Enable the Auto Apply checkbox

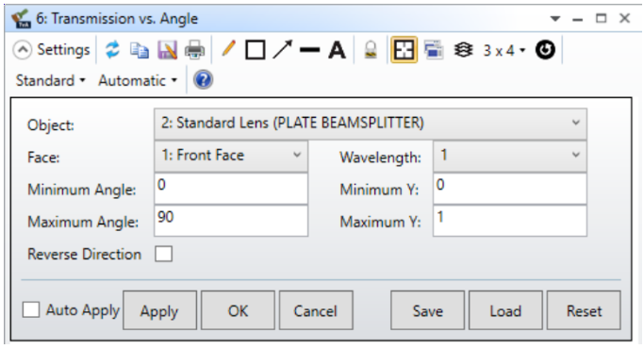(x=31, y=309)
